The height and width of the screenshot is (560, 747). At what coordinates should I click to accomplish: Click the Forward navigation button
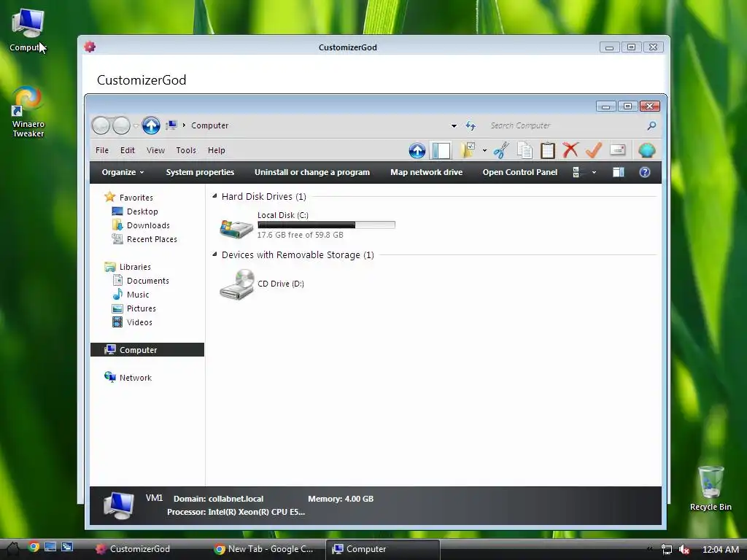(x=121, y=125)
